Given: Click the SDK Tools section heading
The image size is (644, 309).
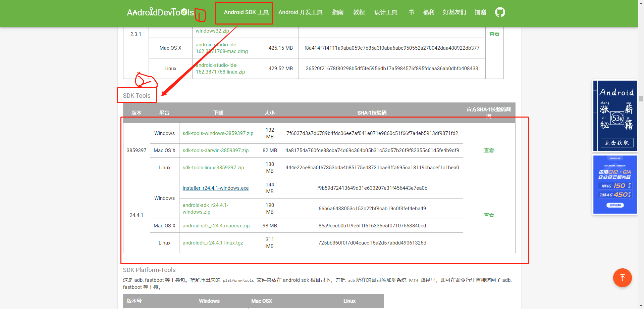Looking at the screenshot, I should pyautogui.click(x=137, y=96).
